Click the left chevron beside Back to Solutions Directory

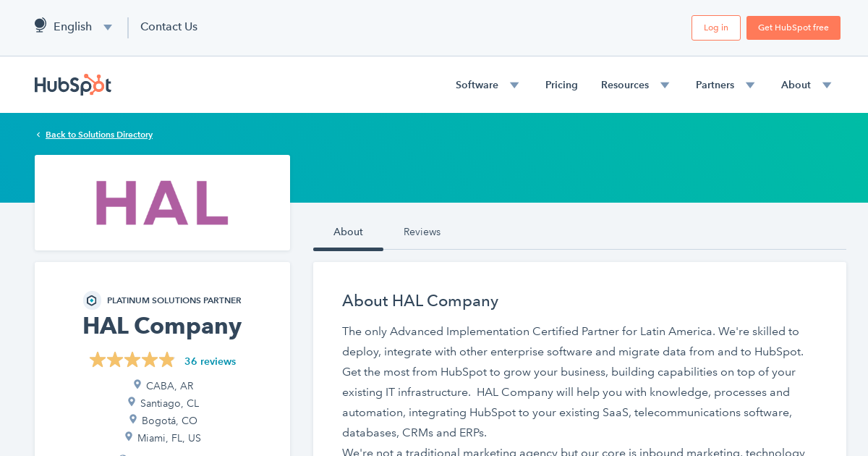click(38, 134)
